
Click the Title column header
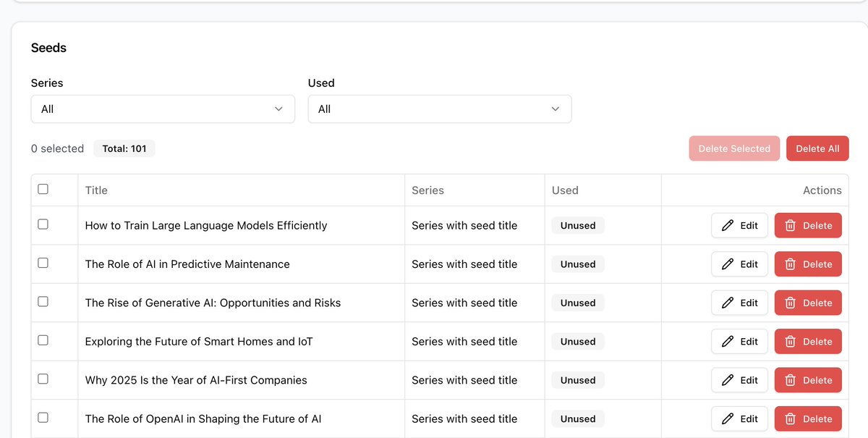[x=96, y=190]
